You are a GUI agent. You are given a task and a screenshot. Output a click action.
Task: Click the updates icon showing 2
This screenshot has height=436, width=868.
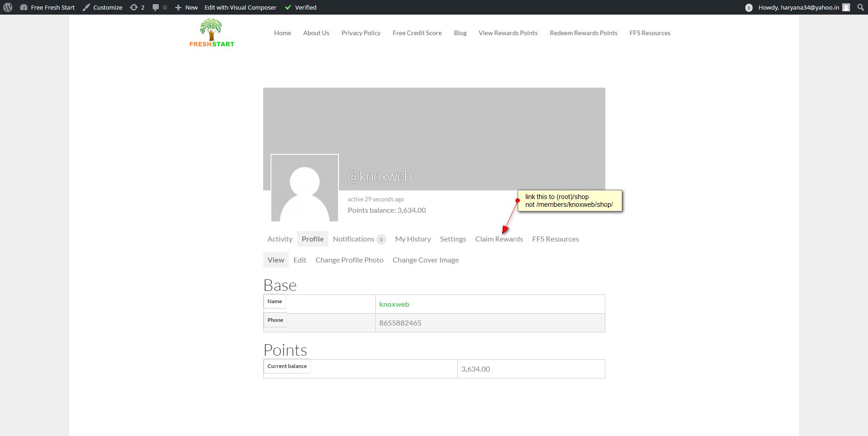coord(137,7)
